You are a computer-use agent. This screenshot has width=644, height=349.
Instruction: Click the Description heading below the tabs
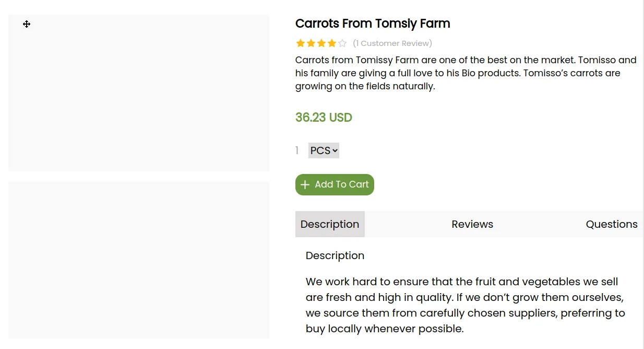pos(335,255)
